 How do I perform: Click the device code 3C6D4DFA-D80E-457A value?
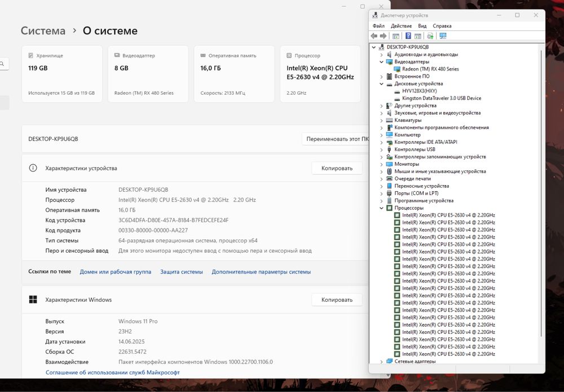pos(173,220)
